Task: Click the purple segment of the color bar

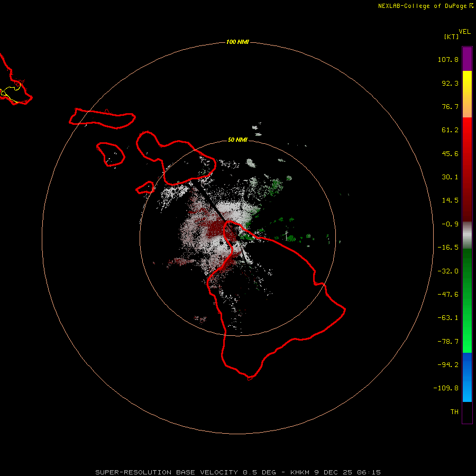Action: pos(467,59)
